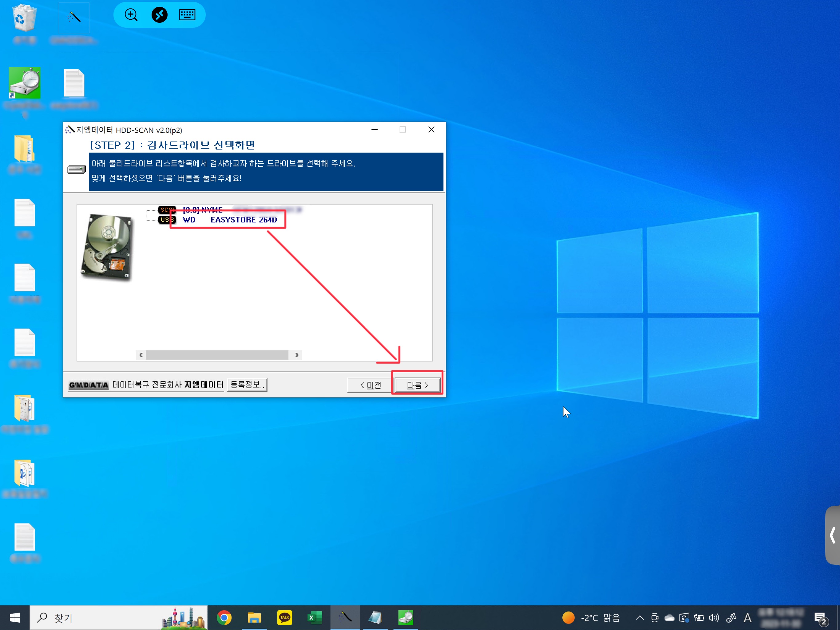Click the remote desktop icon in top toolbar
The image size is (840, 630).
pyautogui.click(x=160, y=15)
